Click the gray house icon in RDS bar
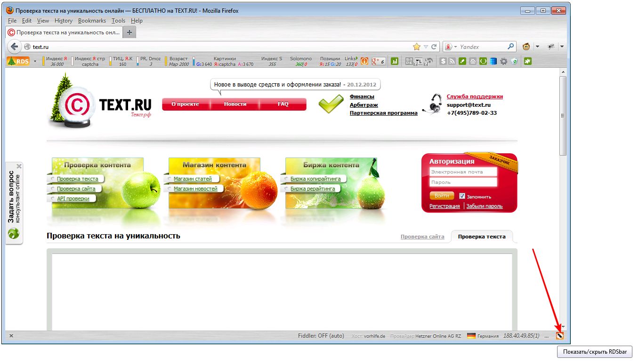639x364 pixels. tap(473, 61)
